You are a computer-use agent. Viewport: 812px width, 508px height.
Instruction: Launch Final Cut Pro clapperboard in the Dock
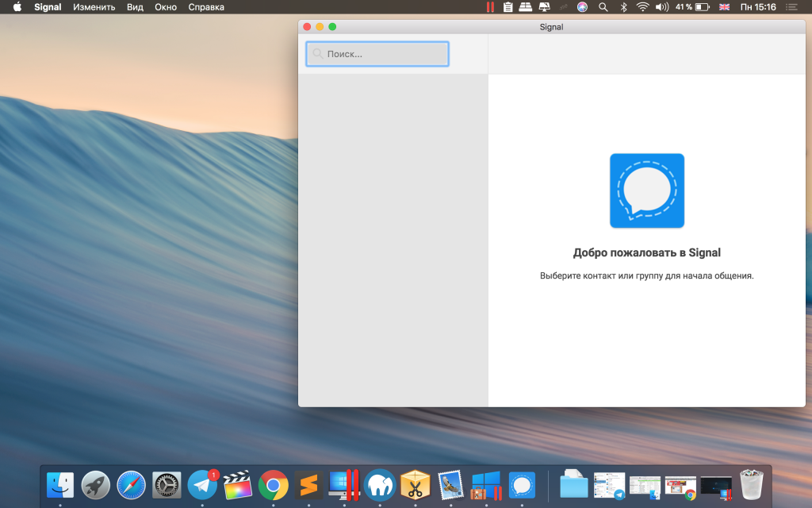coord(238,486)
